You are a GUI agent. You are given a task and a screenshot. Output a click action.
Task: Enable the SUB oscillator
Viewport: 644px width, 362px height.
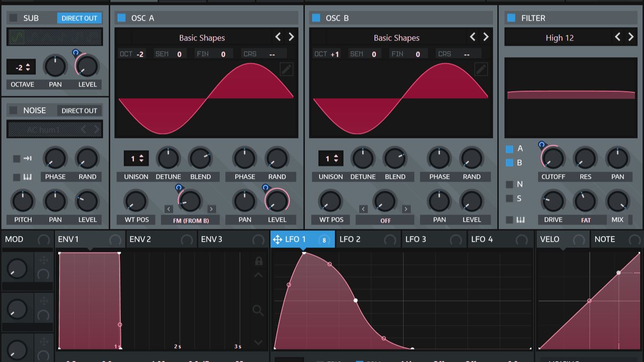tap(13, 18)
